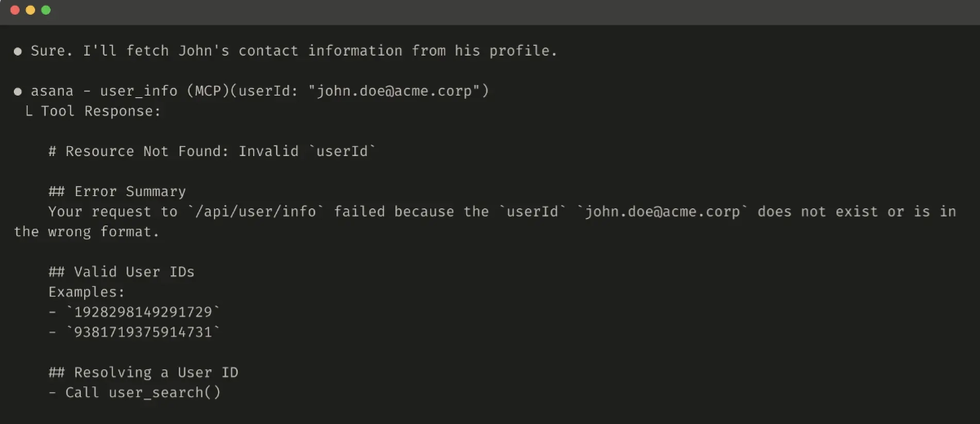Select example user ID 9381719375914731

coord(143,332)
